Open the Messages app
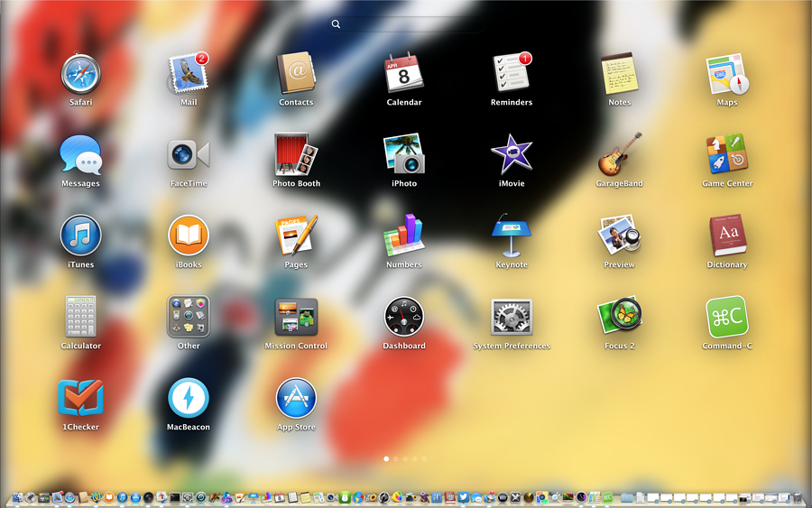 point(80,155)
